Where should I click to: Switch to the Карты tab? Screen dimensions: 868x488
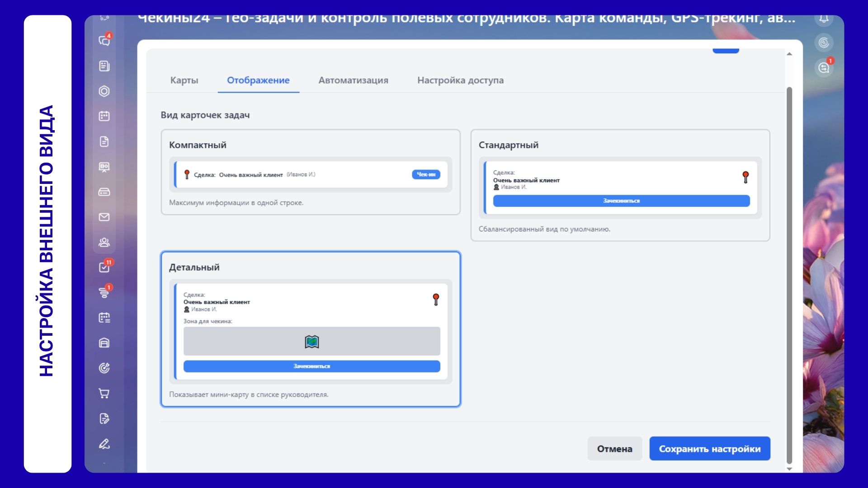coord(184,80)
